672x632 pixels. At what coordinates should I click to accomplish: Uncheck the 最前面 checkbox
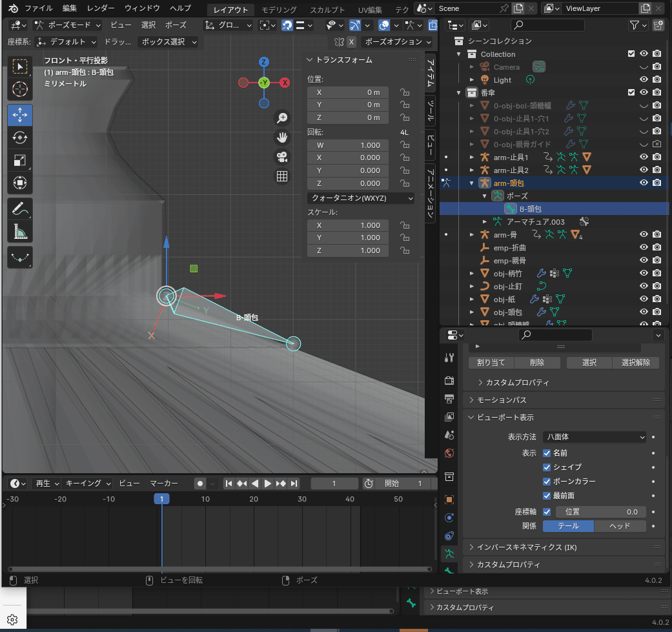547,496
